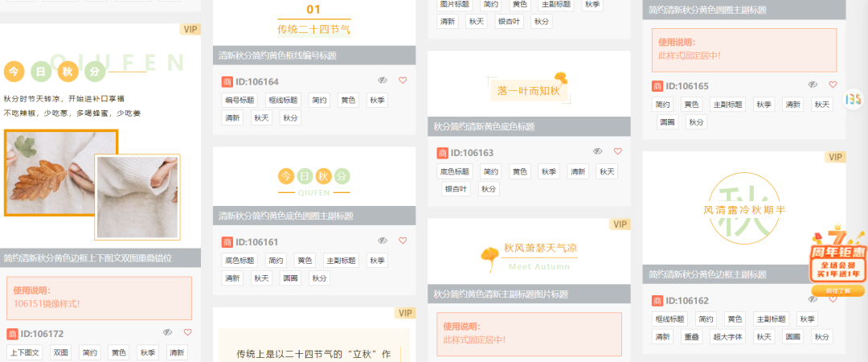
Task: Open the autumn leaf double-photo template preview
Action: [x=100, y=136]
